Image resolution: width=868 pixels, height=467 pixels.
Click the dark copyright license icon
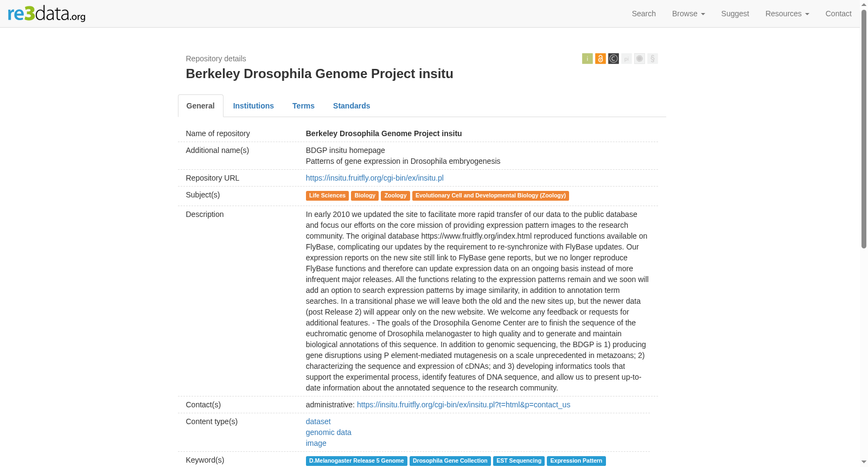[613, 59]
